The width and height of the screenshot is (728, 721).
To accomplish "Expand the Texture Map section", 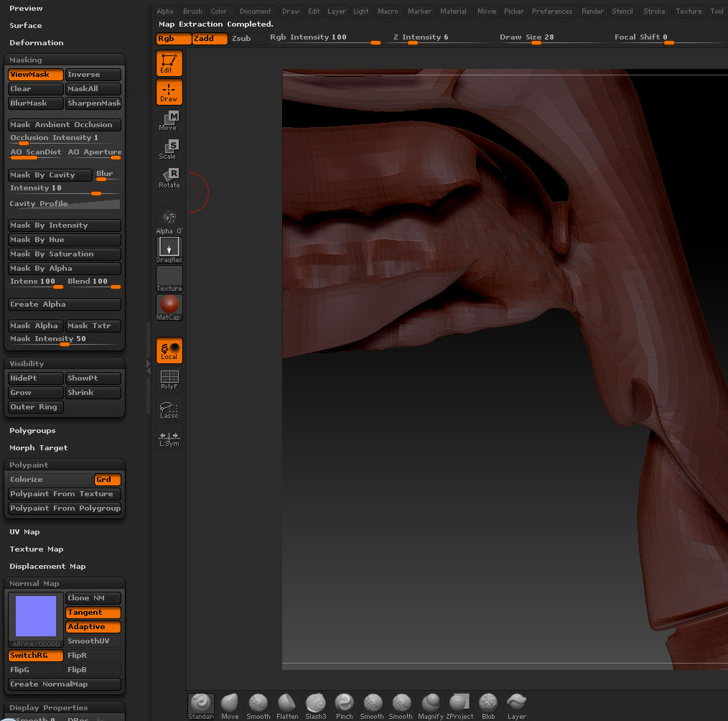I will click(x=36, y=549).
